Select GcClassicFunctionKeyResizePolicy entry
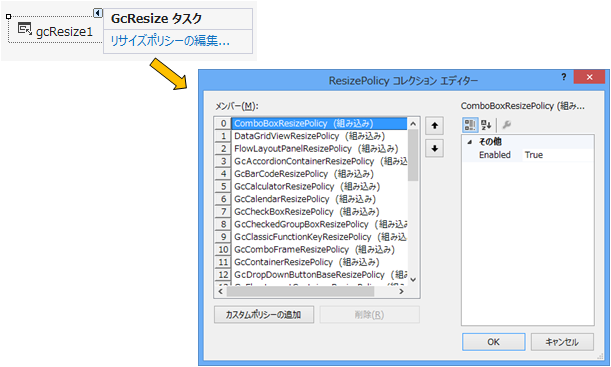Image resolution: width=611 pixels, height=367 pixels. tap(320, 237)
